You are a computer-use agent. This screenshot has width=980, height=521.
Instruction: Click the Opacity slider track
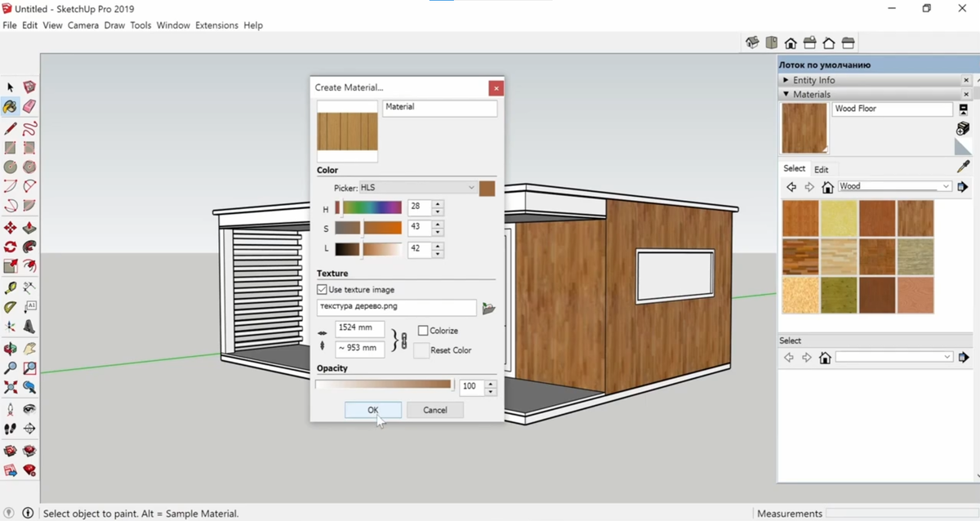point(384,384)
